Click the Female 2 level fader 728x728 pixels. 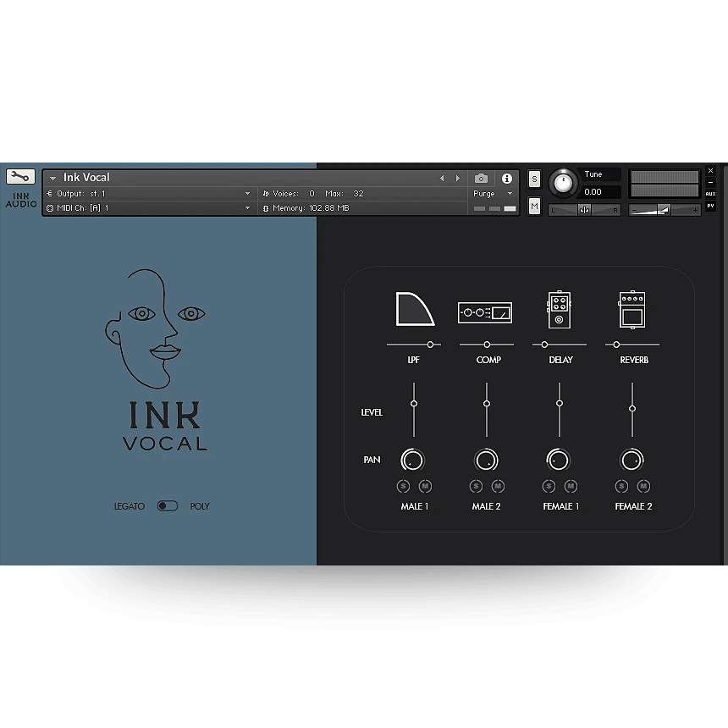[x=631, y=410]
